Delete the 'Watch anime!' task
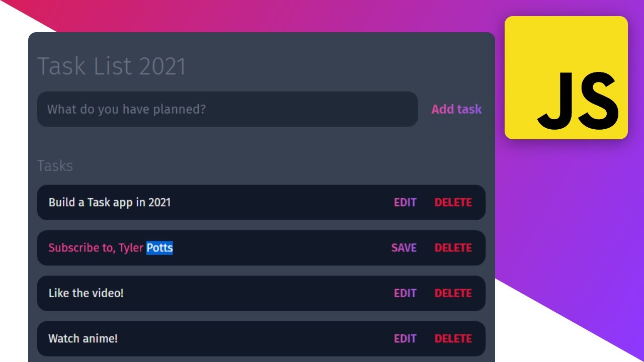Viewport: 644px width, 362px height. [x=453, y=338]
